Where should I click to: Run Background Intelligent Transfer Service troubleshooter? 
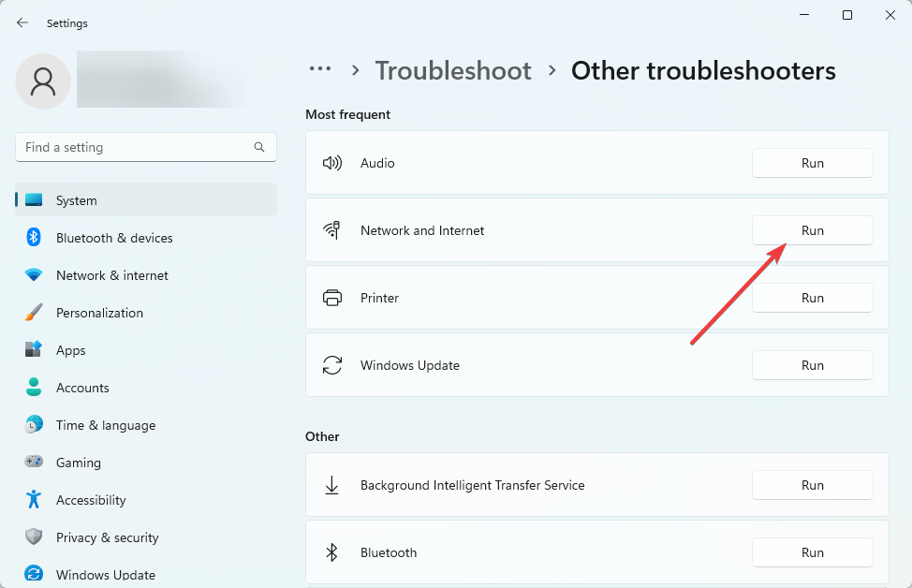click(x=813, y=485)
